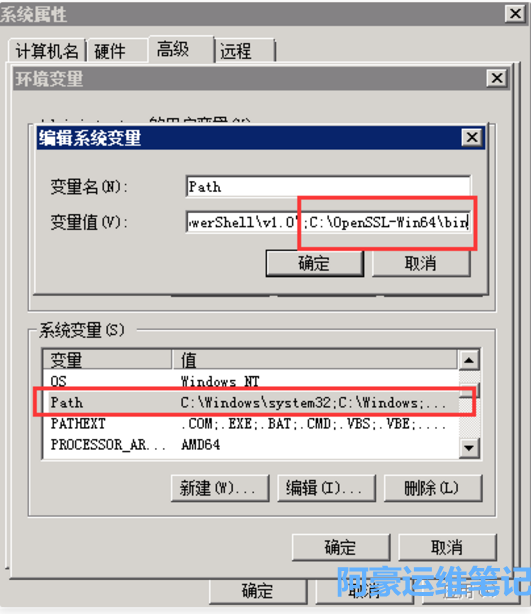Cancel edit with 取消 in 编辑系统变量 dialog
531x614 pixels.
click(x=421, y=263)
